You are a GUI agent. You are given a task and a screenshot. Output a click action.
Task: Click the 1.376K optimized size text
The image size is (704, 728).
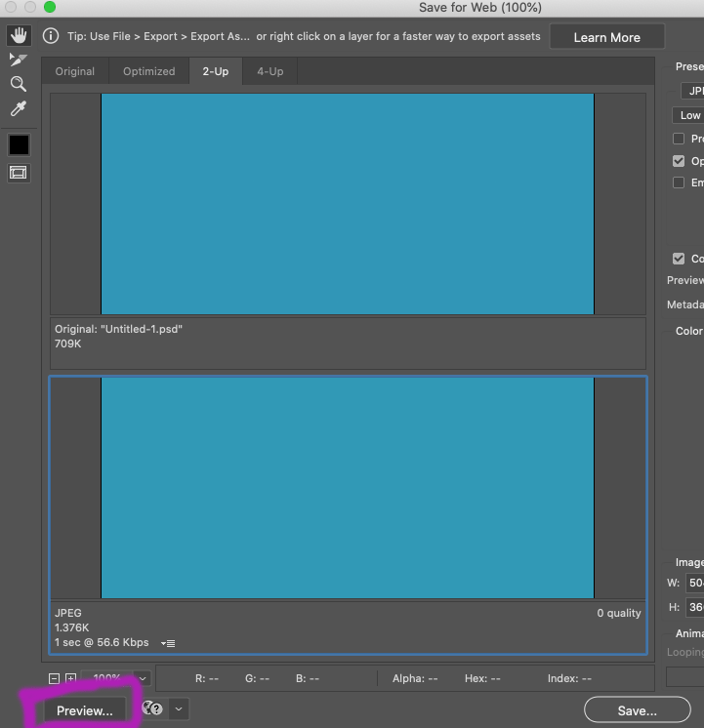click(x=71, y=627)
